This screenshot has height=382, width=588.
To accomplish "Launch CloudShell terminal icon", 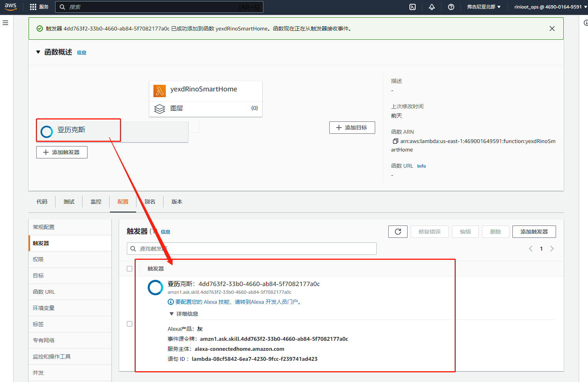I will [413, 7].
